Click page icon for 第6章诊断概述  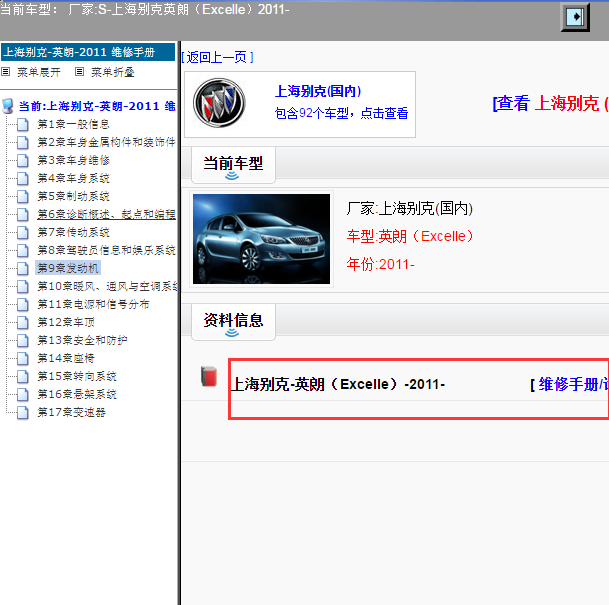23,214
